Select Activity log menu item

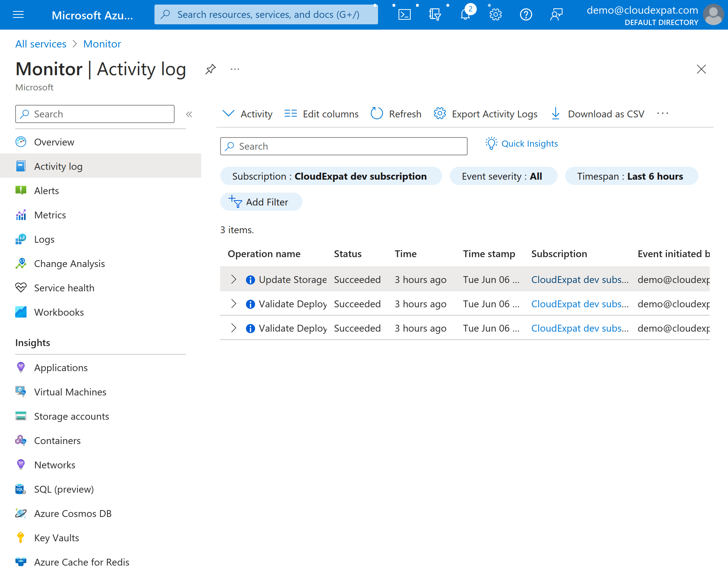[101, 166]
